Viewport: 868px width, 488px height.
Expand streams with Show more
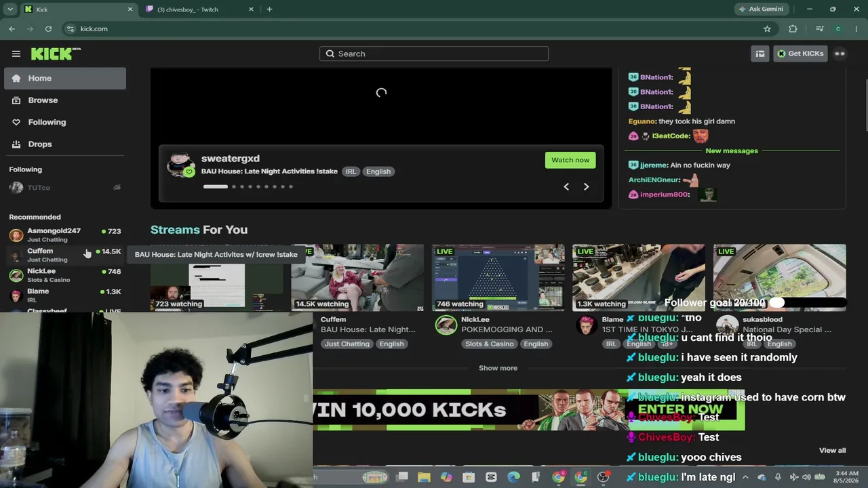(x=498, y=368)
